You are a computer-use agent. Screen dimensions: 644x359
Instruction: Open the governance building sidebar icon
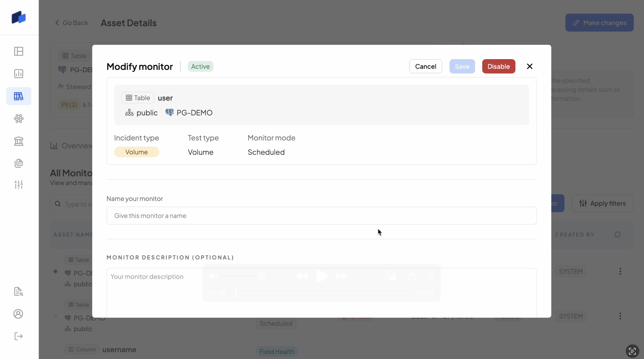[x=19, y=141]
